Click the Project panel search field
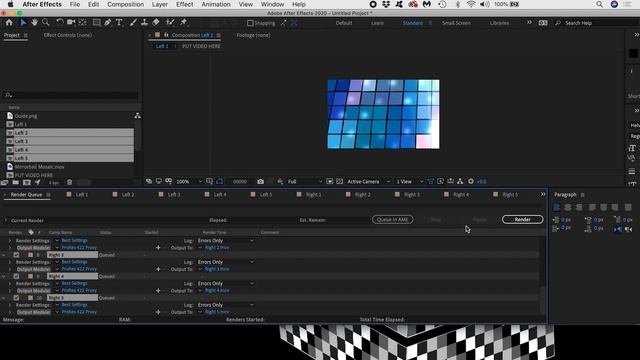 pos(70,95)
